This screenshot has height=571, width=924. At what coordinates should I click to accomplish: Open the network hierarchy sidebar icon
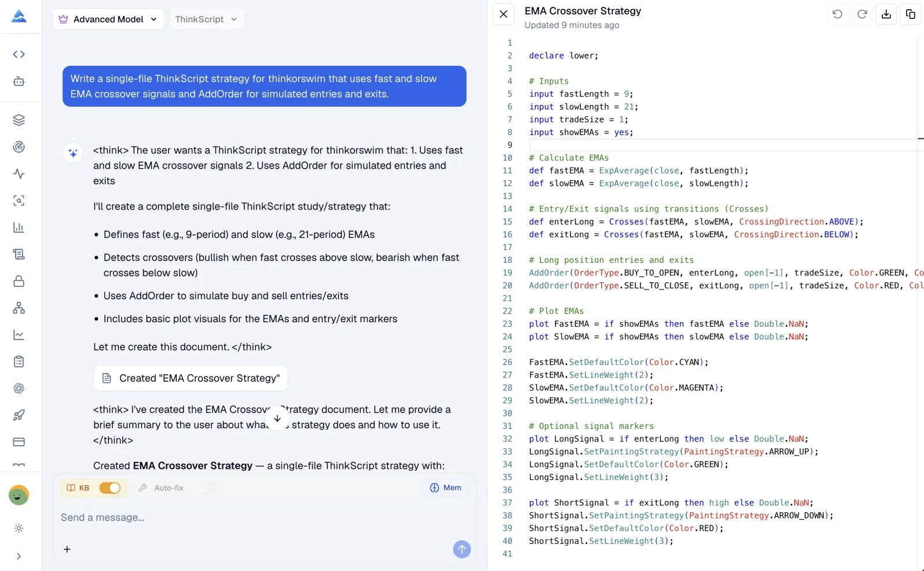[x=19, y=308]
